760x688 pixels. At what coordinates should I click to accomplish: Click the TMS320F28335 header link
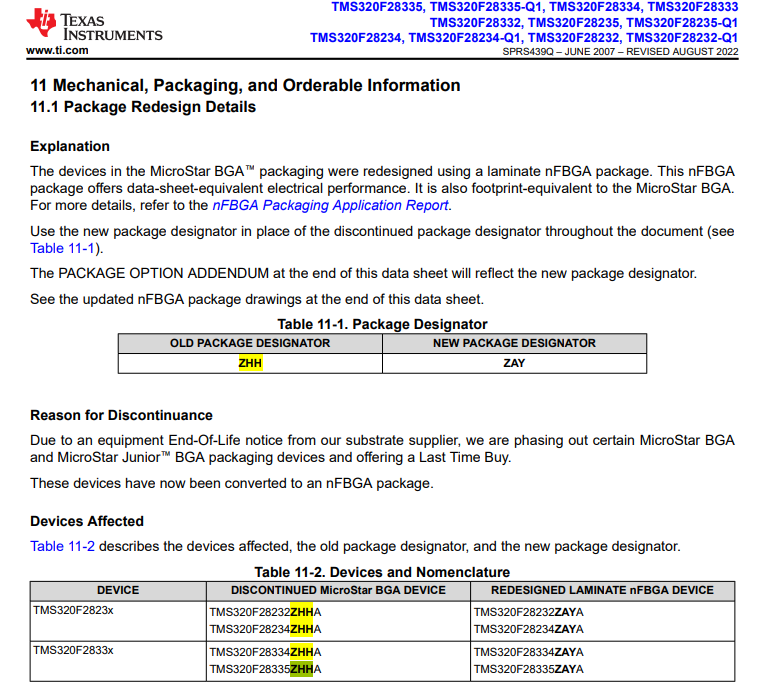point(377,7)
